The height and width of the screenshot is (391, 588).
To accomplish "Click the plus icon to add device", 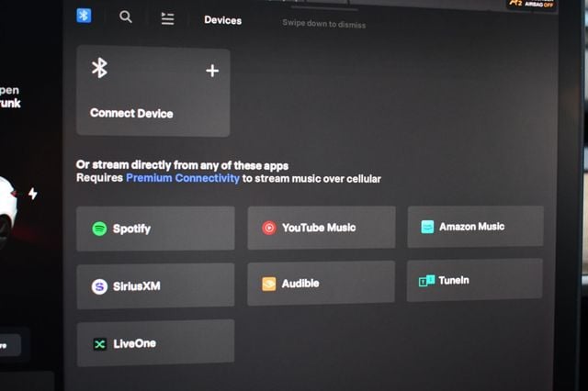I will (x=212, y=71).
